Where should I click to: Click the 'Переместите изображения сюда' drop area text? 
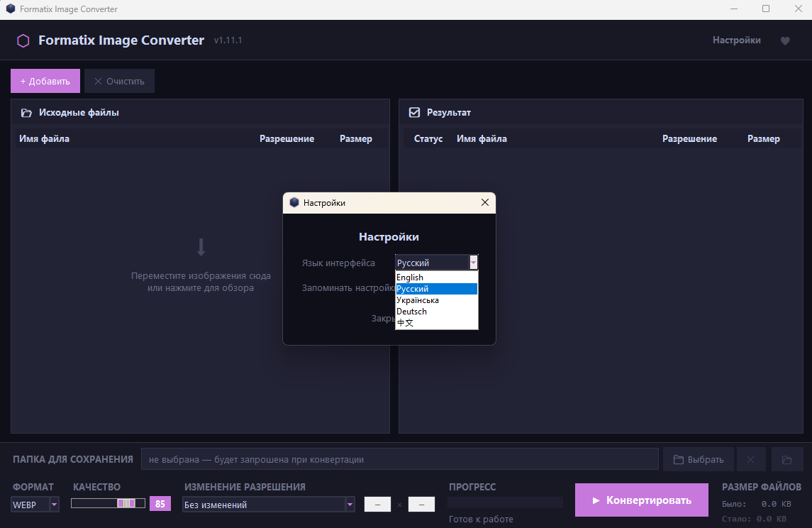[201, 281]
